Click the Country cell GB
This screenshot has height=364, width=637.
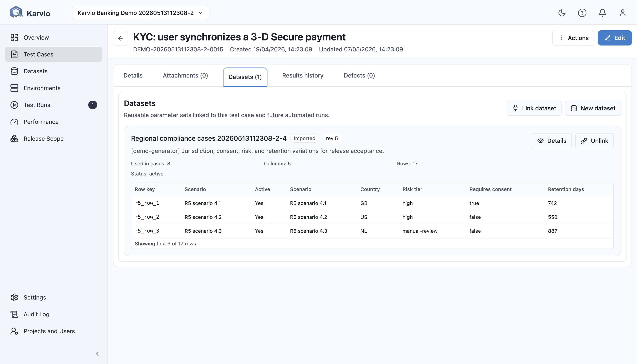pos(364,203)
